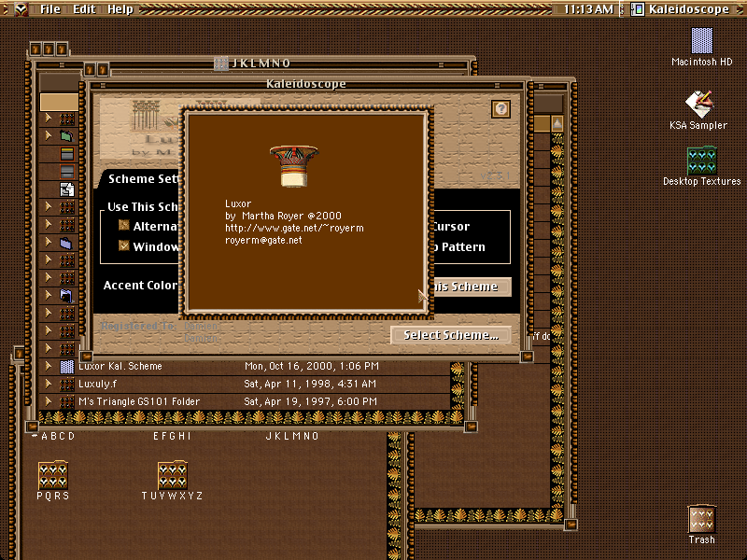Click the Luxor Kal. Scheme file name
This screenshot has width=747, height=560.
click(120, 366)
